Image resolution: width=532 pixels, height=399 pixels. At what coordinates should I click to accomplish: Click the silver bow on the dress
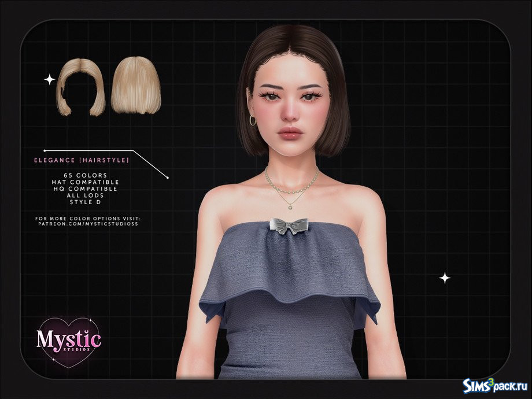pyautogui.click(x=289, y=226)
